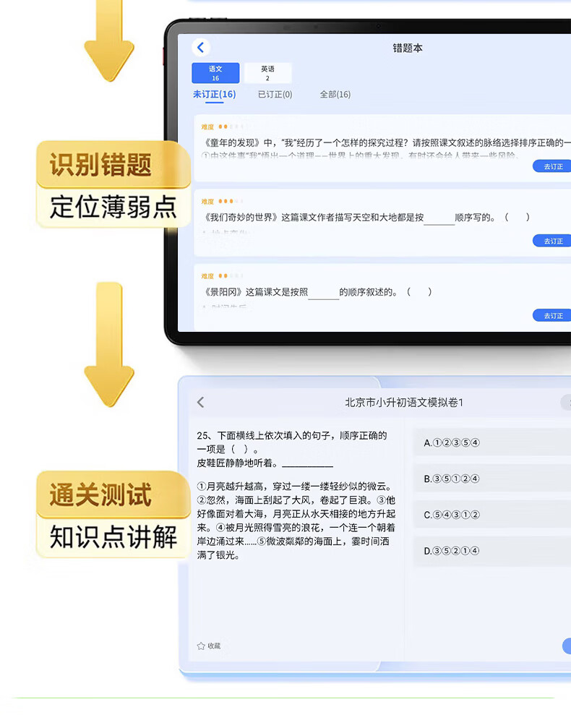Select the 语文 subject tab

pyautogui.click(x=215, y=73)
